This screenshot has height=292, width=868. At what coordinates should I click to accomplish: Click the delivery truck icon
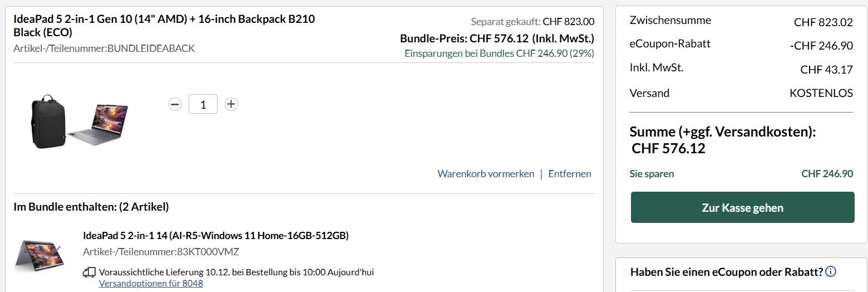tap(89, 272)
